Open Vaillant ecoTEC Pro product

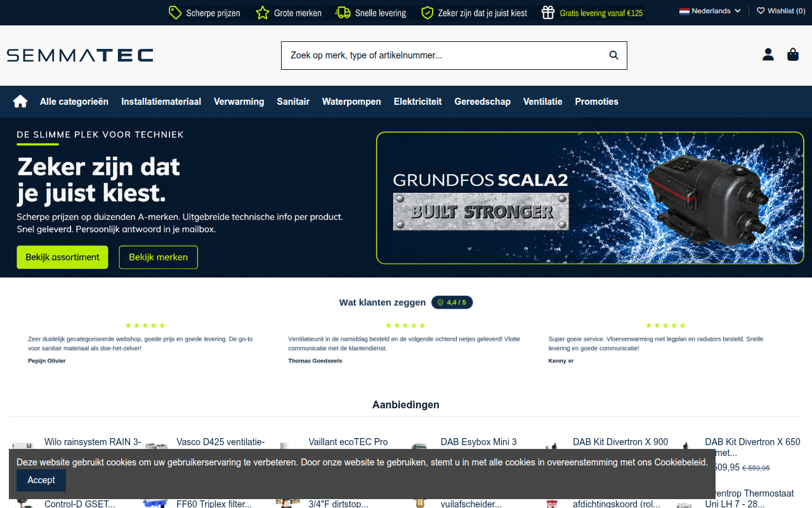[x=348, y=442]
